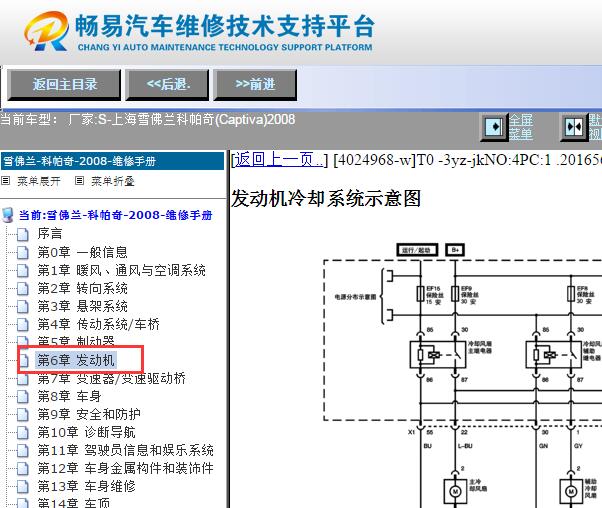Click the document code [4024968-w]T0 text
Screen dimensions: 602x508
point(383,159)
